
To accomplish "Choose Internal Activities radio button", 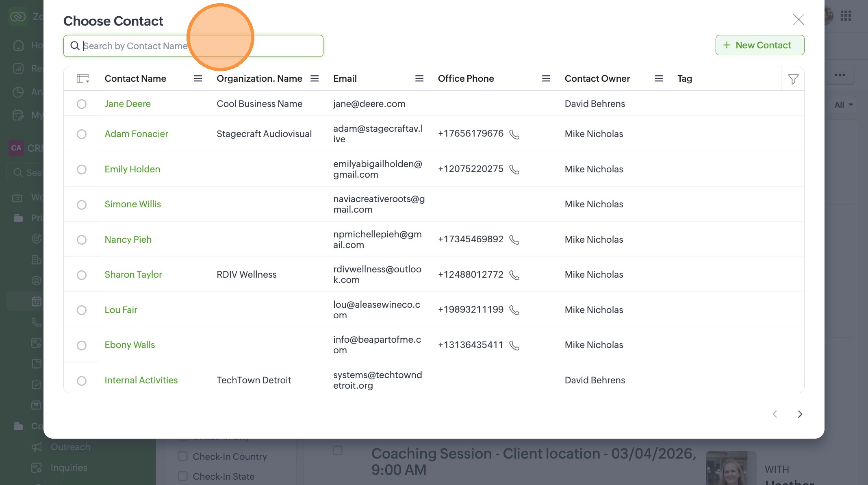I will [82, 381].
